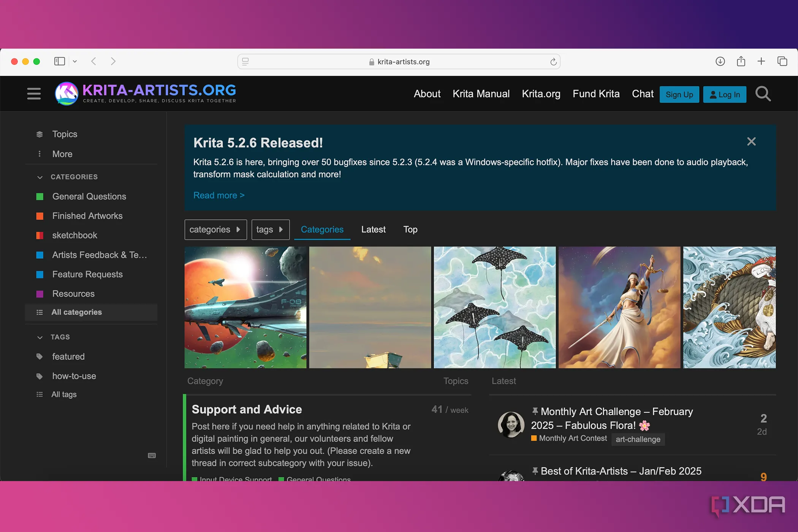Open Resources category

coord(73,294)
